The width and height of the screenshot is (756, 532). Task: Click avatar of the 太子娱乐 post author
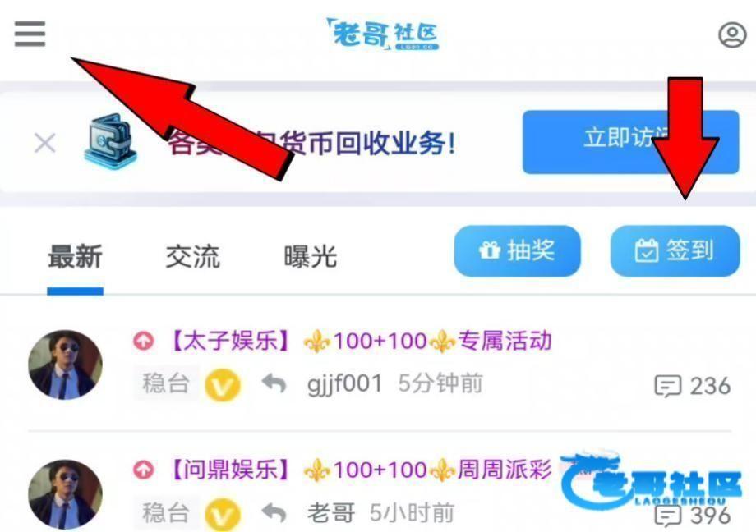(x=66, y=365)
